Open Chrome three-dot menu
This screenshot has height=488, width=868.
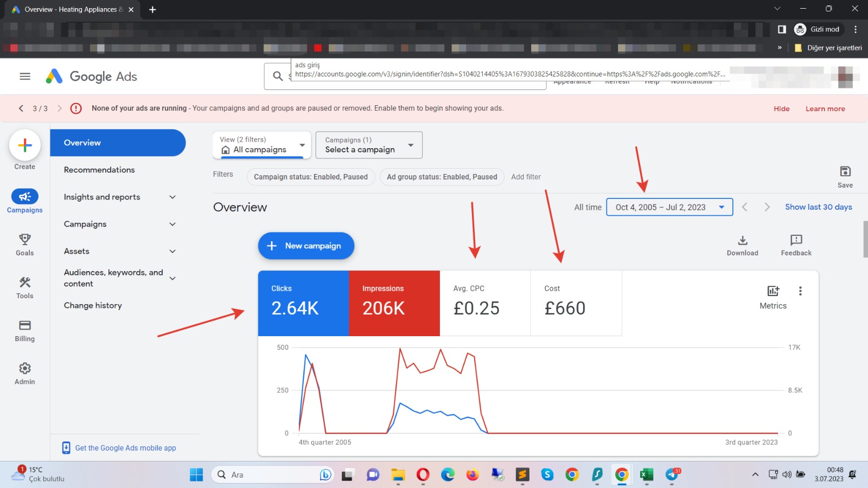[856, 29]
